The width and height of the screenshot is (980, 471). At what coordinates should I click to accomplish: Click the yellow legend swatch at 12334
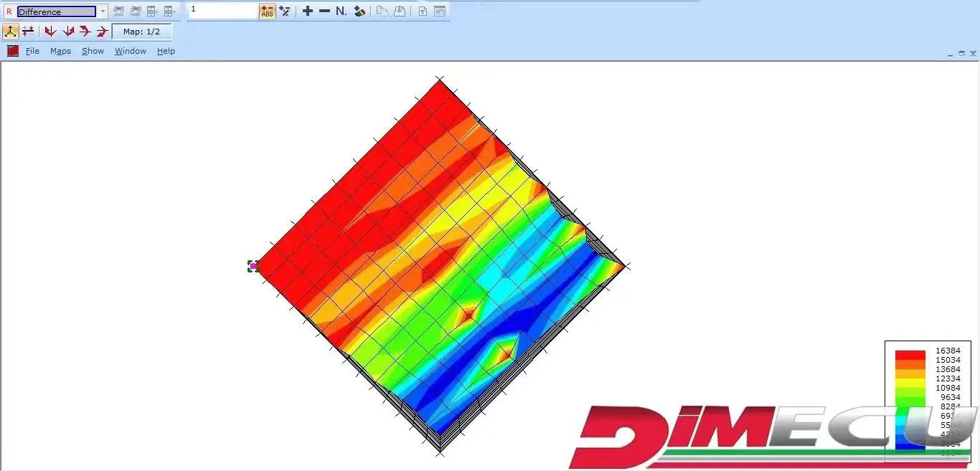(x=910, y=383)
